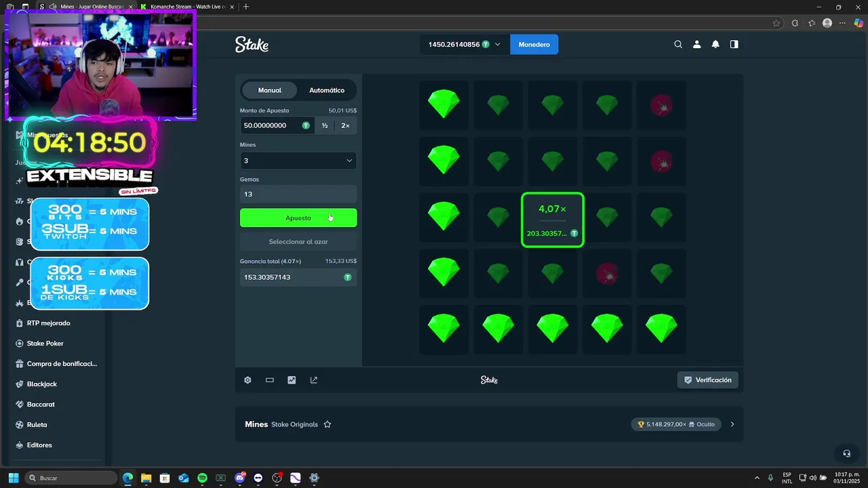Click the green Apuesta button
This screenshot has height=488, width=868.
tap(298, 218)
